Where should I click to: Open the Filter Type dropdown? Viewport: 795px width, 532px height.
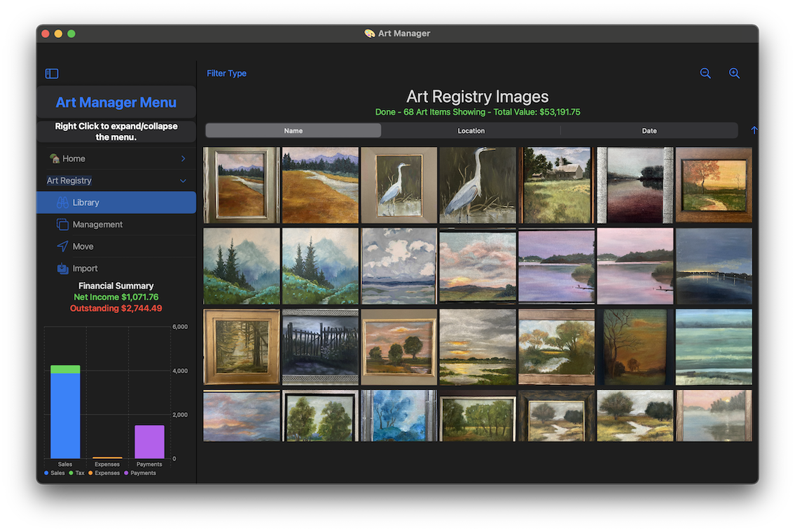(x=226, y=73)
